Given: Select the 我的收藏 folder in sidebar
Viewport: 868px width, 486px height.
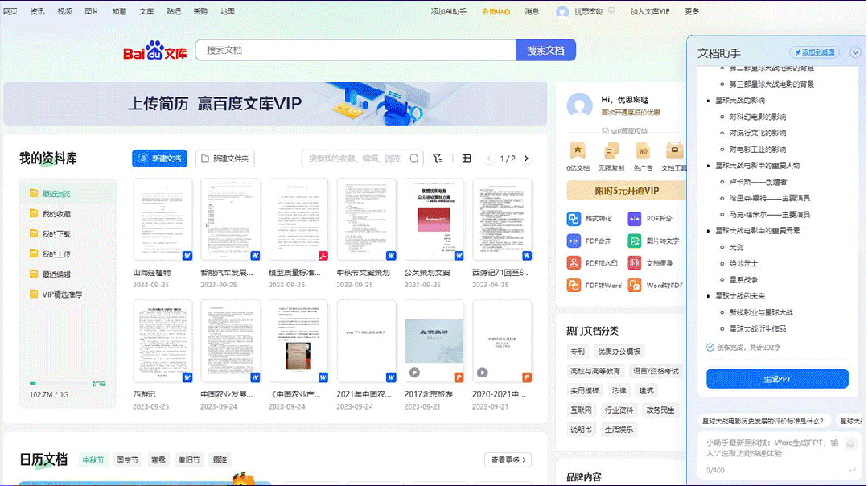Looking at the screenshot, I should [56, 214].
